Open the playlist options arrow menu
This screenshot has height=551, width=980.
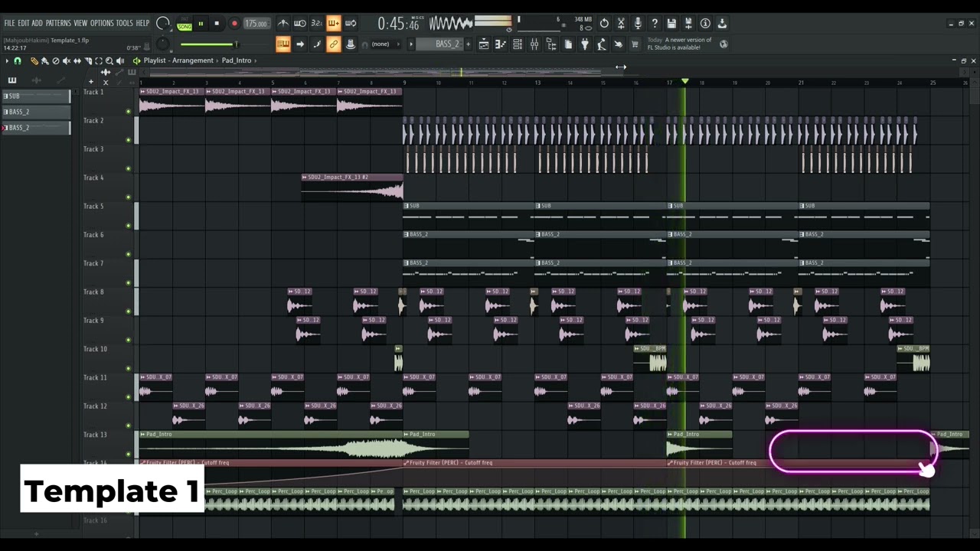(7, 60)
